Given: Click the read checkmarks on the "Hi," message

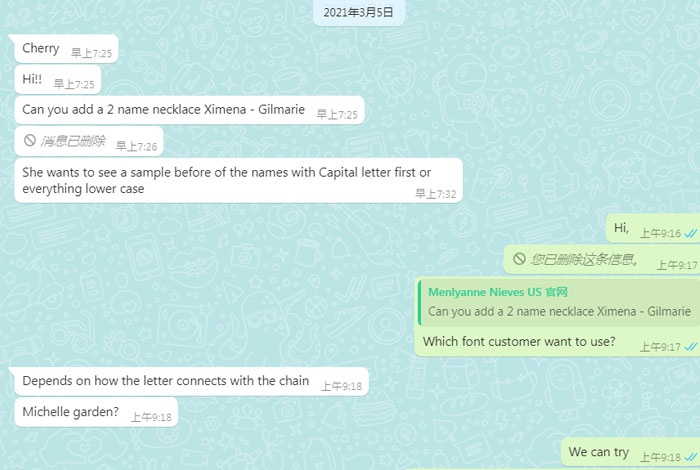Looking at the screenshot, I should (691, 233).
